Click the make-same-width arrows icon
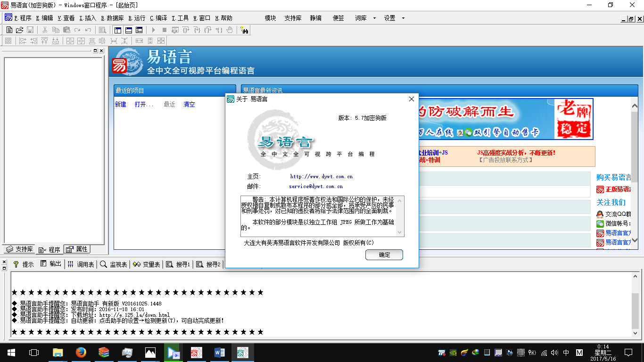644x362 pixels. [139, 41]
